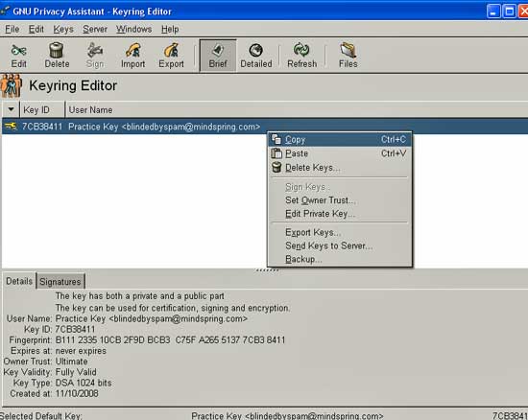
Task: Open the File menu
Action: pyautogui.click(x=12, y=30)
